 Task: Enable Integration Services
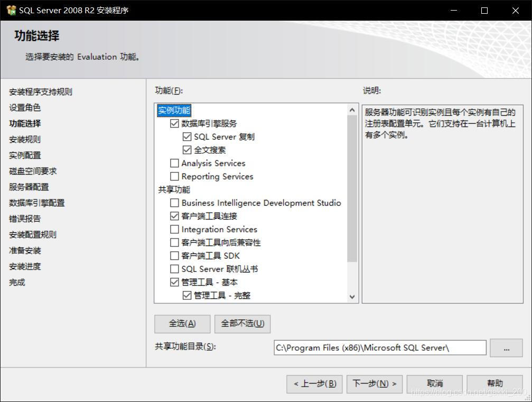[174, 229]
